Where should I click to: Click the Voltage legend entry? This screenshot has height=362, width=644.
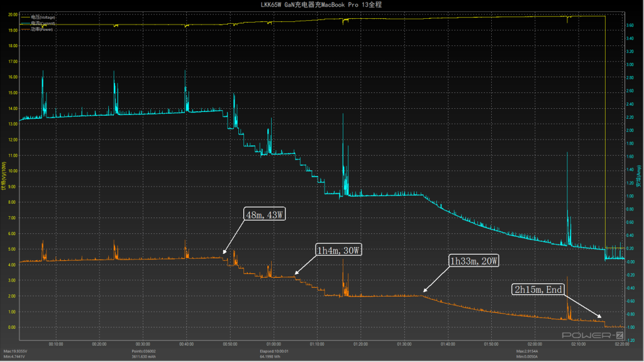[x=38, y=17]
